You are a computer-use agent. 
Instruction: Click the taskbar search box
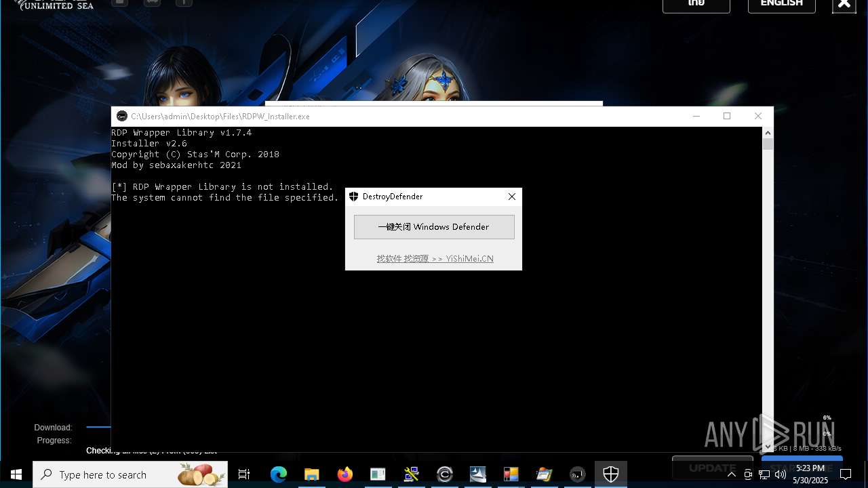click(x=130, y=474)
